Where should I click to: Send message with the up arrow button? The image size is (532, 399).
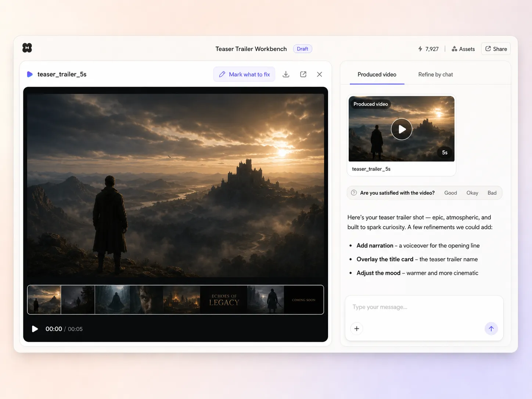click(x=491, y=328)
